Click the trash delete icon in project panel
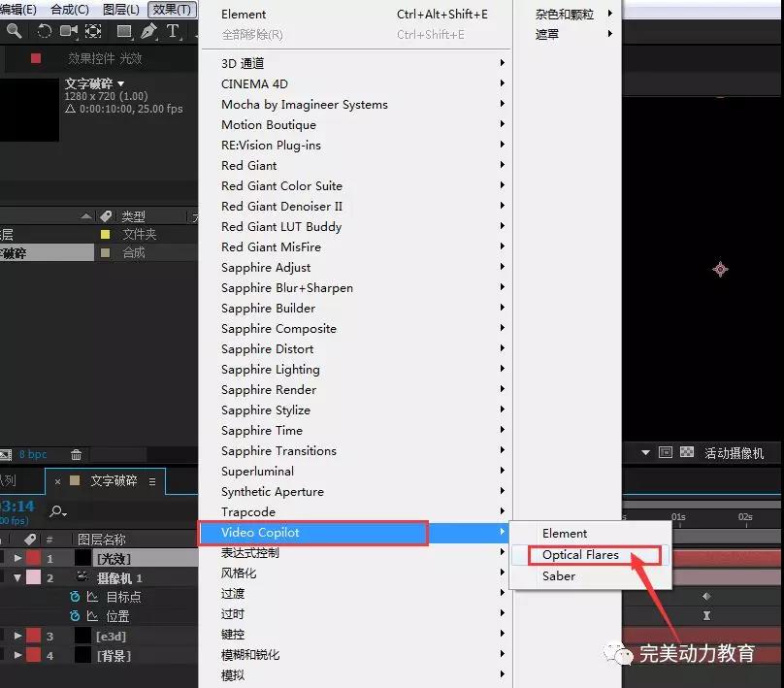The image size is (784, 688). tap(76, 454)
